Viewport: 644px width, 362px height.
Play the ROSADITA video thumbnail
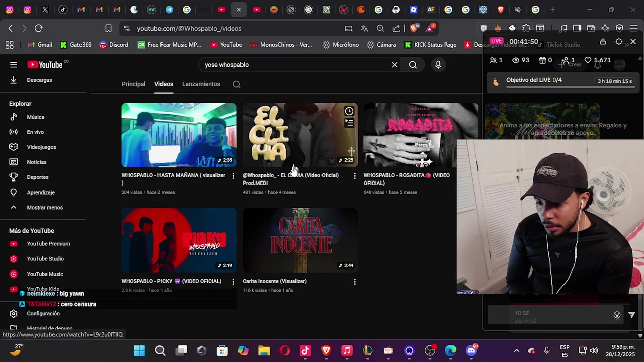[421, 135]
